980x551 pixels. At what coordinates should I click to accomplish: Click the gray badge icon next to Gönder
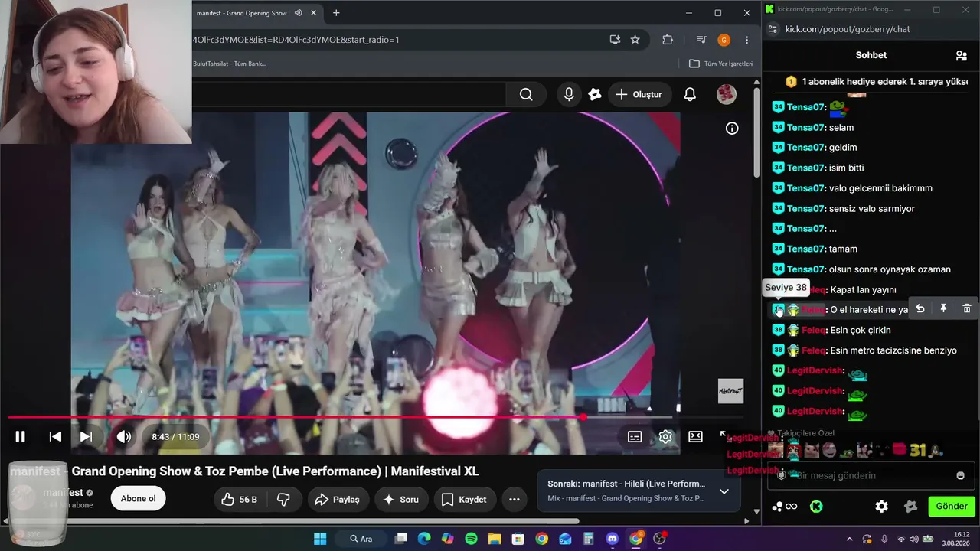[910, 506]
